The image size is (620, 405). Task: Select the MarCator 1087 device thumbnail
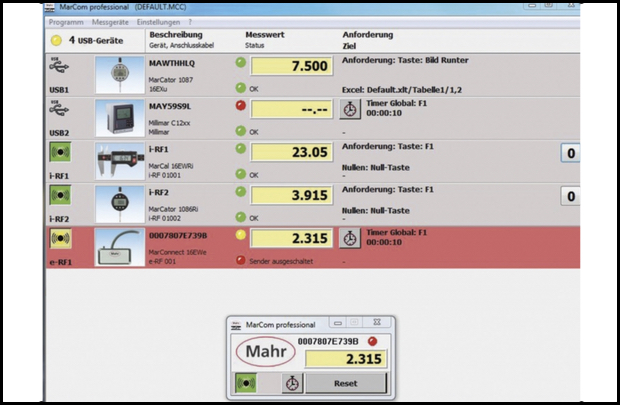click(x=119, y=75)
